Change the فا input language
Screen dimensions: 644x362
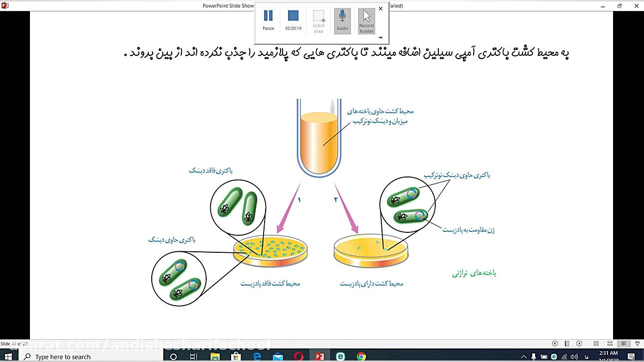click(x=587, y=357)
